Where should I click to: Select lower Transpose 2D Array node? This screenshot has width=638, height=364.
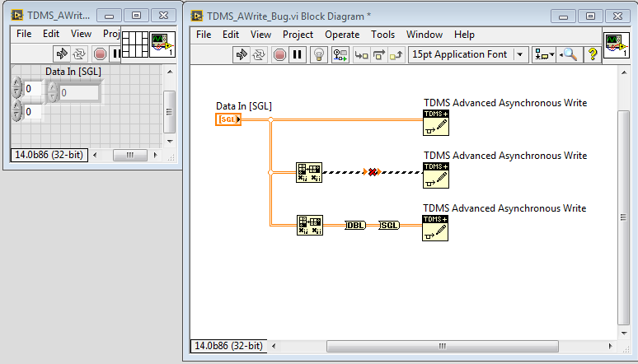click(310, 226)
